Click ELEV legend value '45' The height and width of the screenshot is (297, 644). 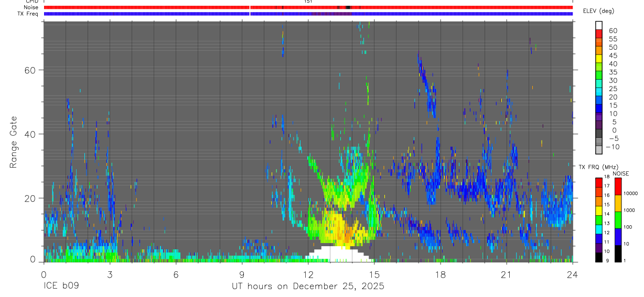tap(613, 56)
